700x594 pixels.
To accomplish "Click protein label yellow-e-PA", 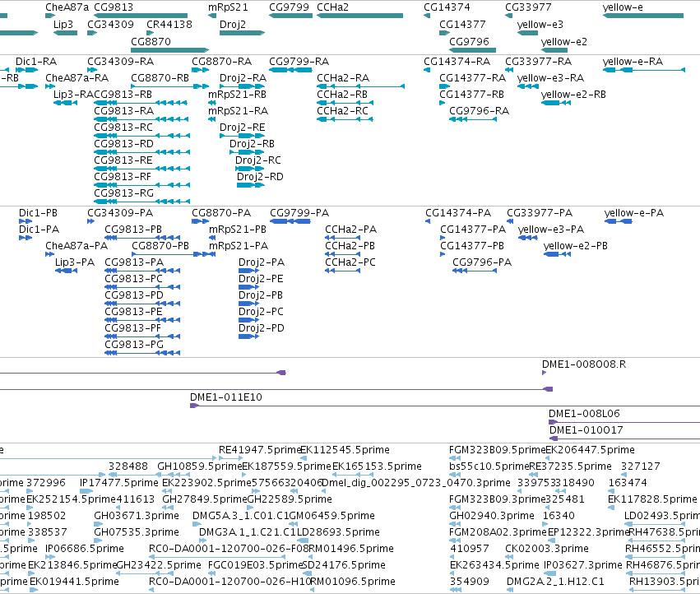I will click(x=634, y=212).
